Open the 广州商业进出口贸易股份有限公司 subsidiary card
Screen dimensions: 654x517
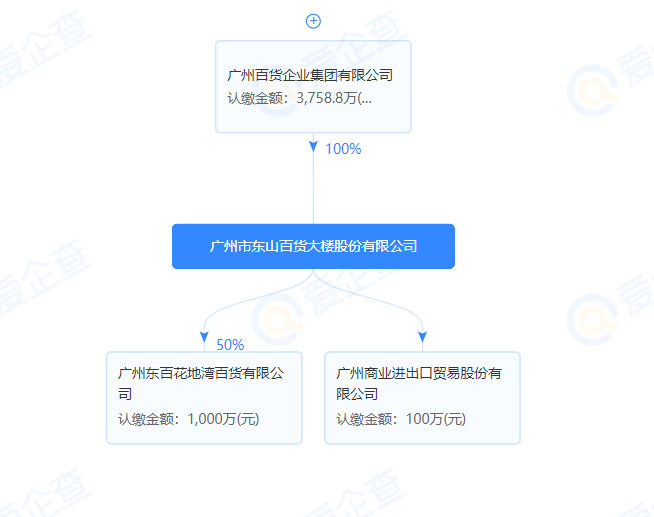tap(422, 398)
